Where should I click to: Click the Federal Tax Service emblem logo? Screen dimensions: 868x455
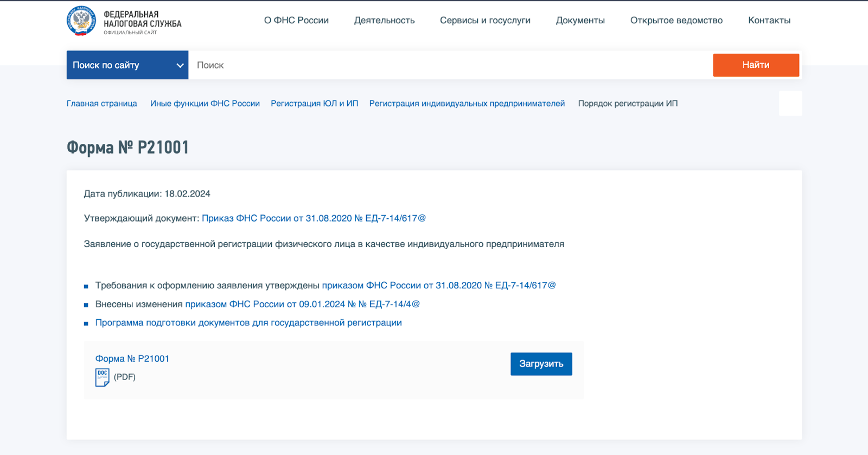pos(81,21)
